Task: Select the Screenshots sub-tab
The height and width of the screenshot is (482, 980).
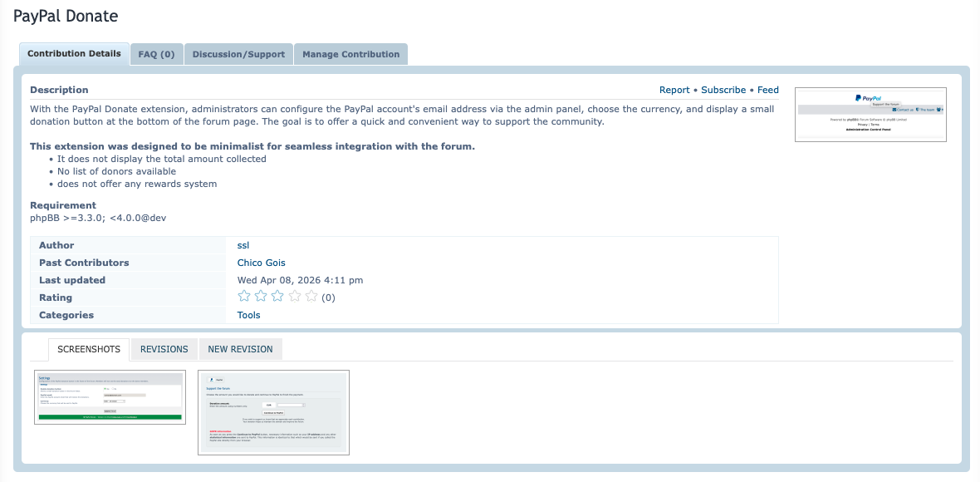Action: pyautogui.click(x=89, y=349)
